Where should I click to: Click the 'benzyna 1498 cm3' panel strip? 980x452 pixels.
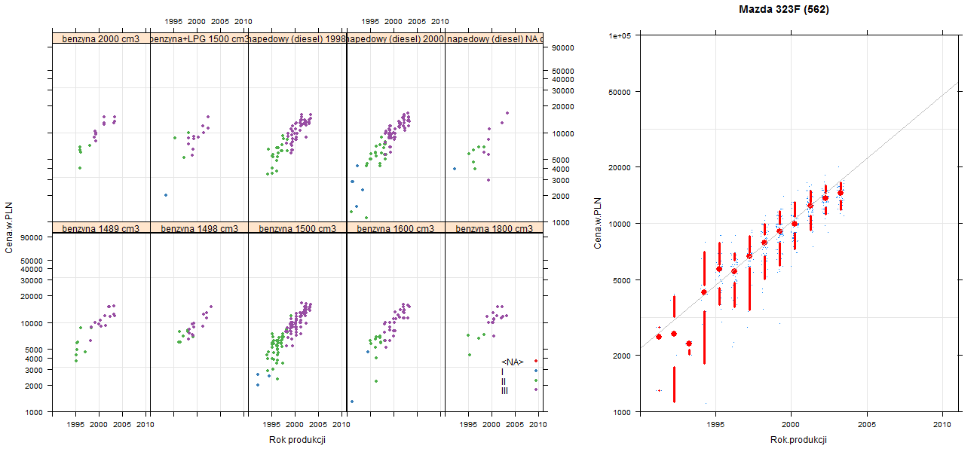point(199,228)
